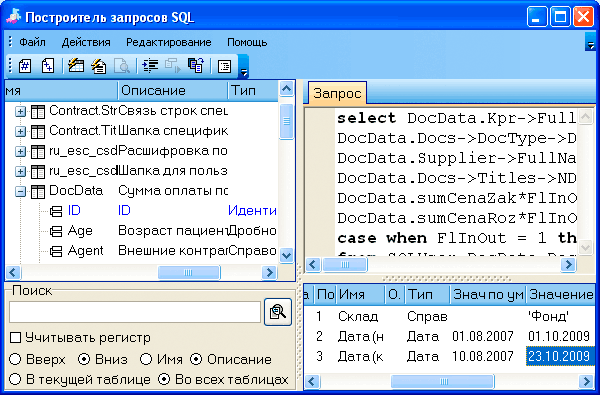
Task: Open the Помощь menu
Action: click(x=247, y=42)
